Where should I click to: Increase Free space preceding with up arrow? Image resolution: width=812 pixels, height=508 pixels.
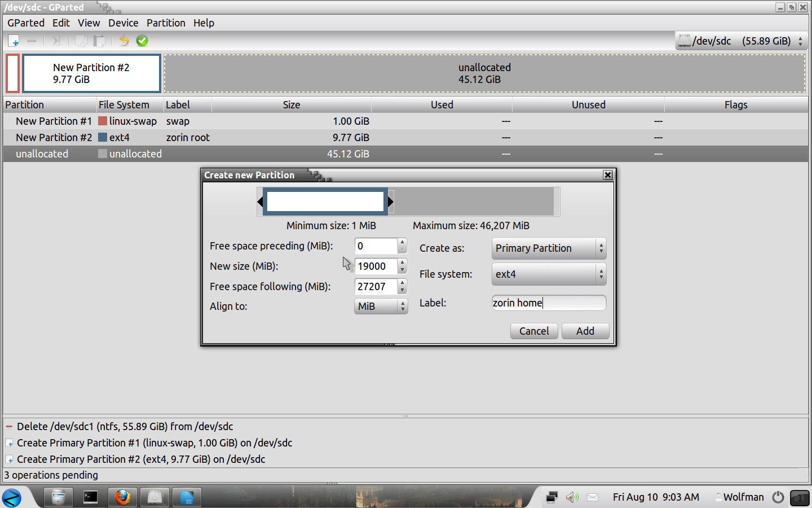[402, 242]
